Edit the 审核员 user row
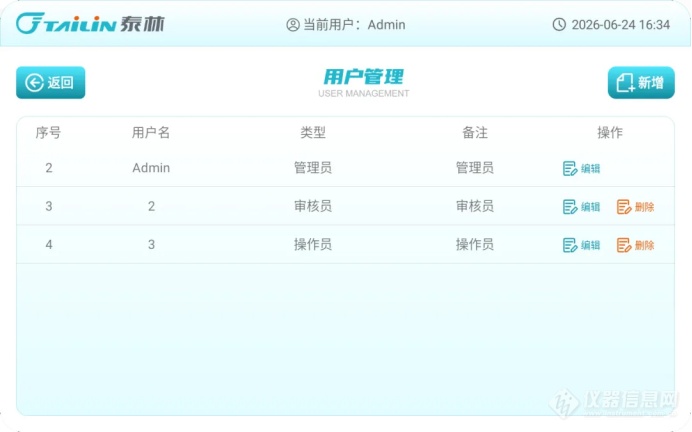 tap(581, 207)
